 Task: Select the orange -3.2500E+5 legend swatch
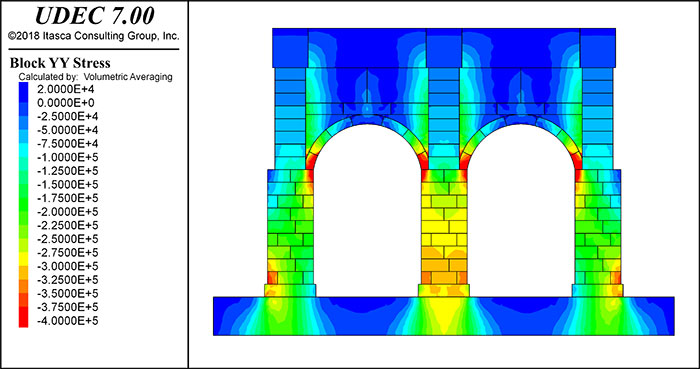pyautogui.click(x=23, y=280)
